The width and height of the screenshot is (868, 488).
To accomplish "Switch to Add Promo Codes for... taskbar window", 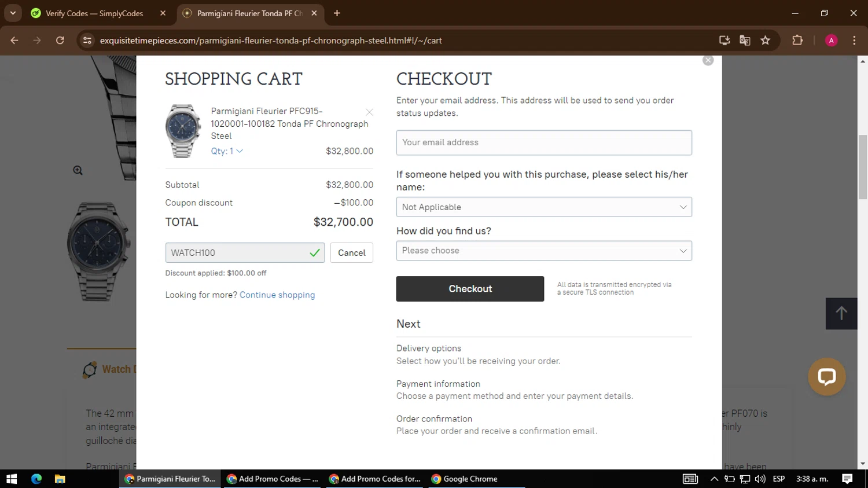I will pos(374,479).
